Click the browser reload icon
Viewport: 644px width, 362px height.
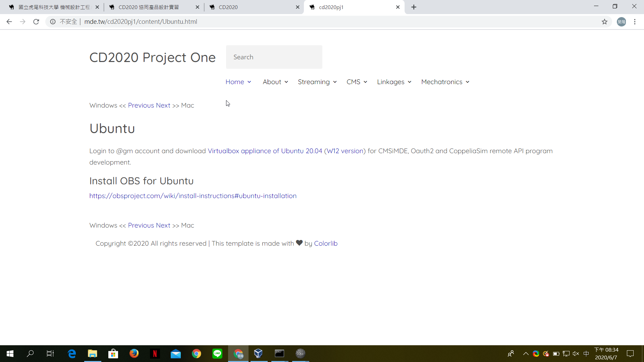pos(36,22)
